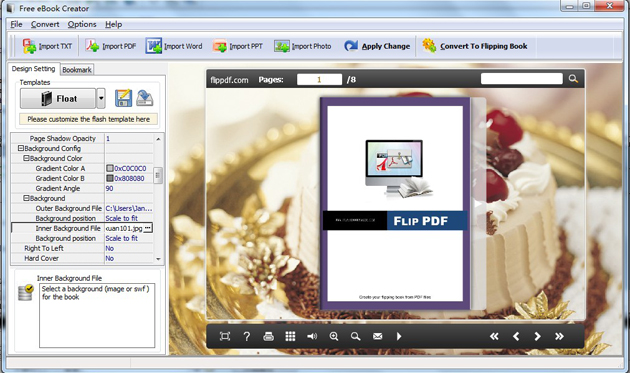630x373 pixels.
Task: Click Apply Change button
Action: [x=377, y=46]
